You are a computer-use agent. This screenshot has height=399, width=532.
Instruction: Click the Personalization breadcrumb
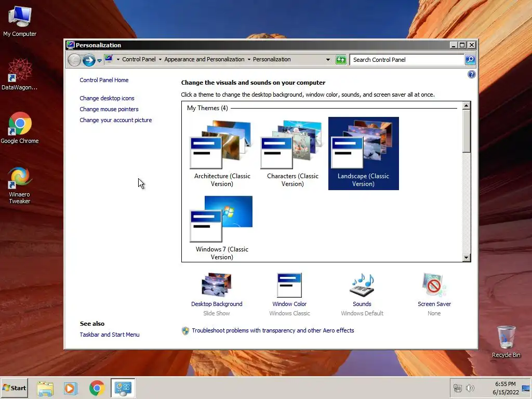pos(272,59)
